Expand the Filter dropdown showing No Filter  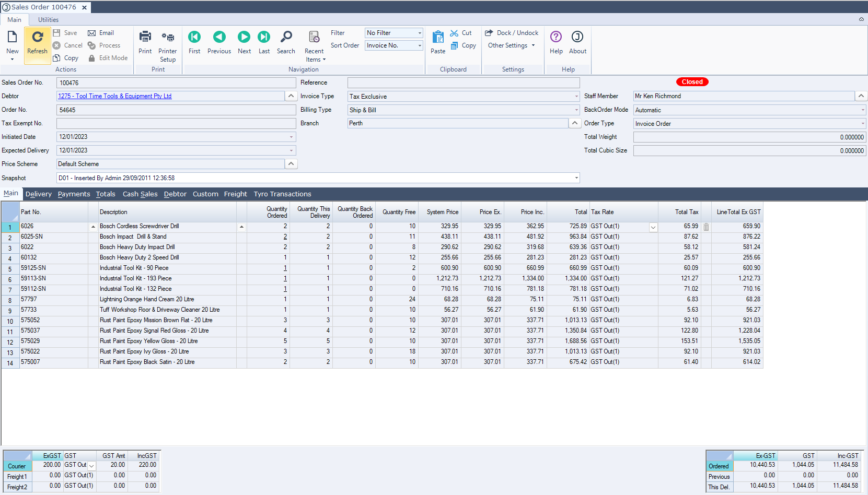coord(419,33)
